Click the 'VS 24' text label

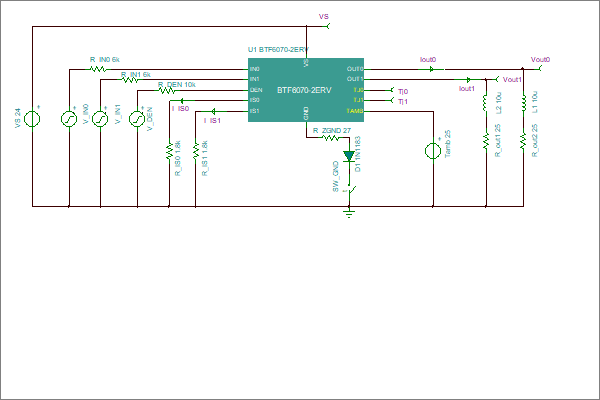tap(18, 118)
